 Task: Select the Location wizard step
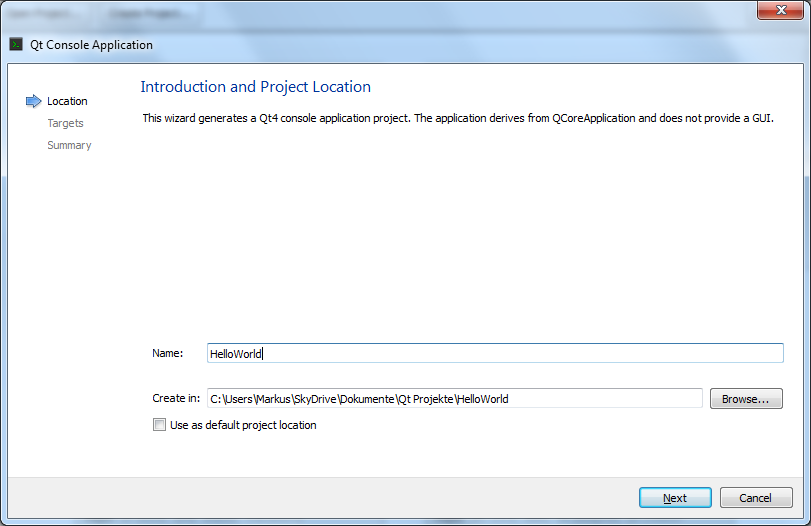pos(67,101)
